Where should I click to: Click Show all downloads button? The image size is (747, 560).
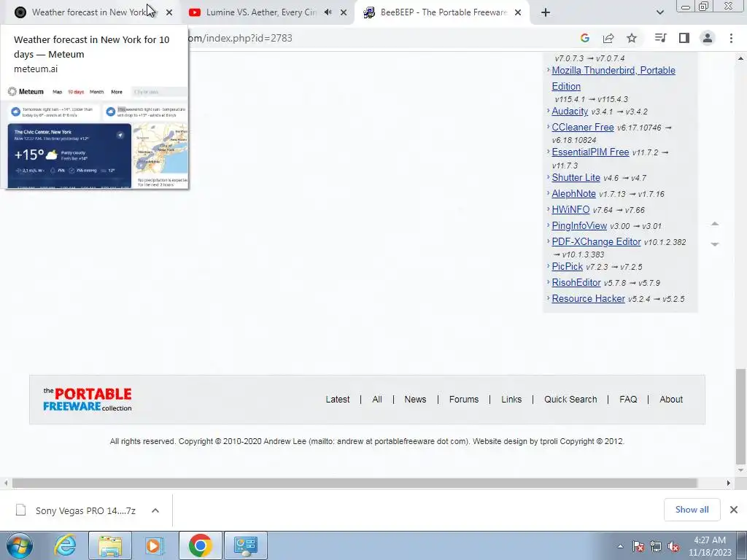[692, 510]
